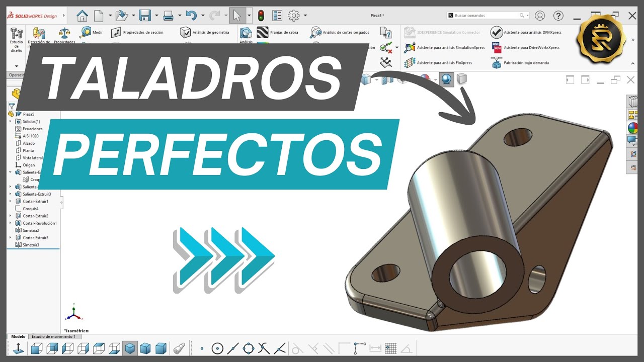Toggle the quadrant snap icon

pos(249,348)
